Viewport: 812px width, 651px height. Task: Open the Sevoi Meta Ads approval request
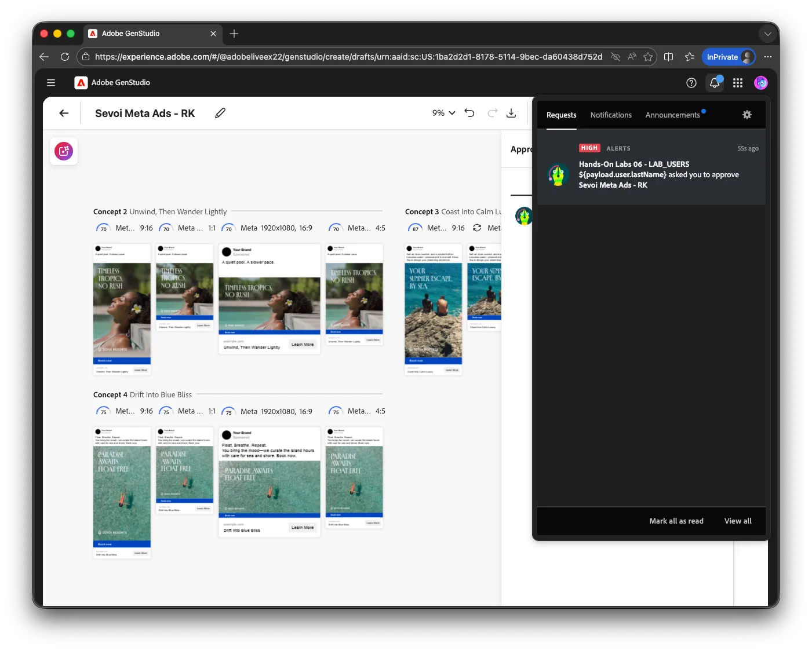pos(651,167)
